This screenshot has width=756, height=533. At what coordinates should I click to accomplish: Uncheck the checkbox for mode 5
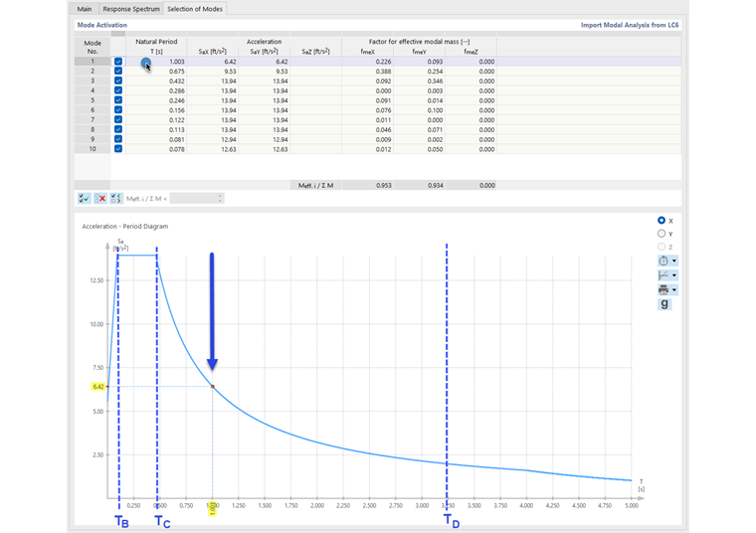tap(118, 100)
